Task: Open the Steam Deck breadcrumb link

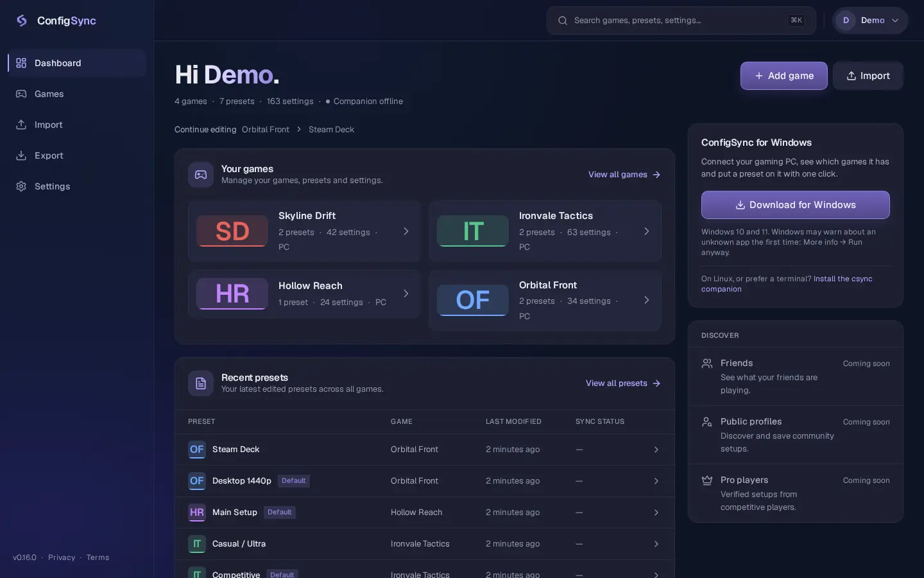Action: 331,130
